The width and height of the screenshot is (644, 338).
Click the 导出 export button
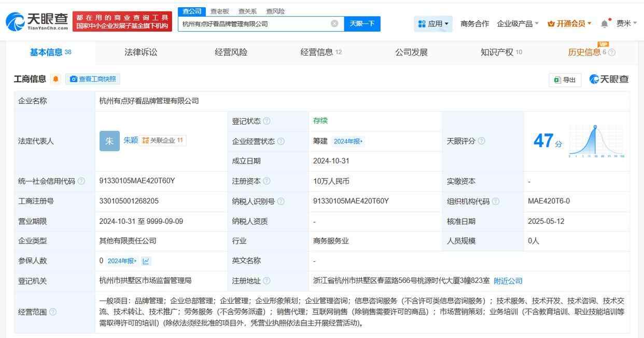pyautogui.click(x=565, y=79)
